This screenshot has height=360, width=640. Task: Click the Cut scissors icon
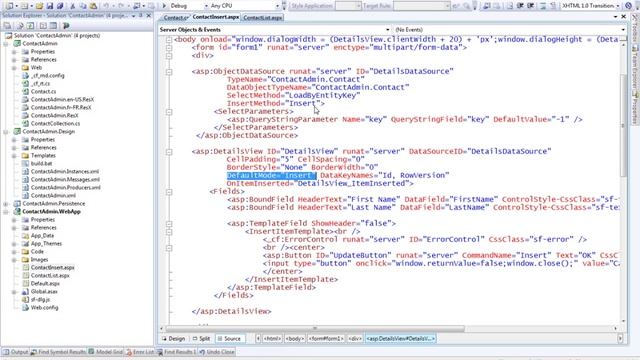(x=73, y=6)
